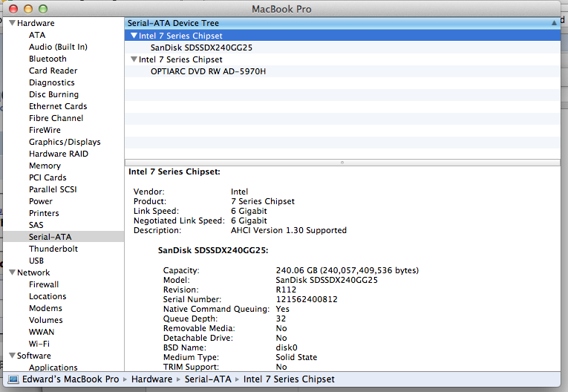
Task: Click Intel 7 Series Chipset in path bar
Action: click(289, 379)
